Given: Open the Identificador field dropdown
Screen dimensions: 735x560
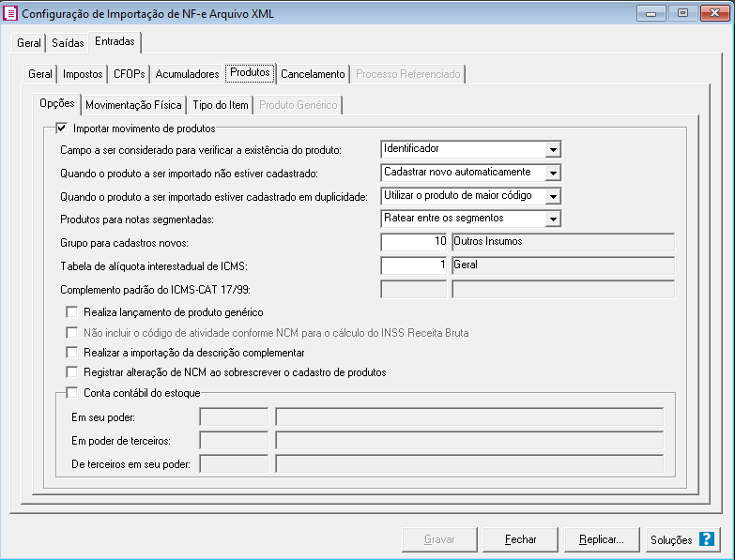Looking at the screenshot, I should (x=553, y=149).
